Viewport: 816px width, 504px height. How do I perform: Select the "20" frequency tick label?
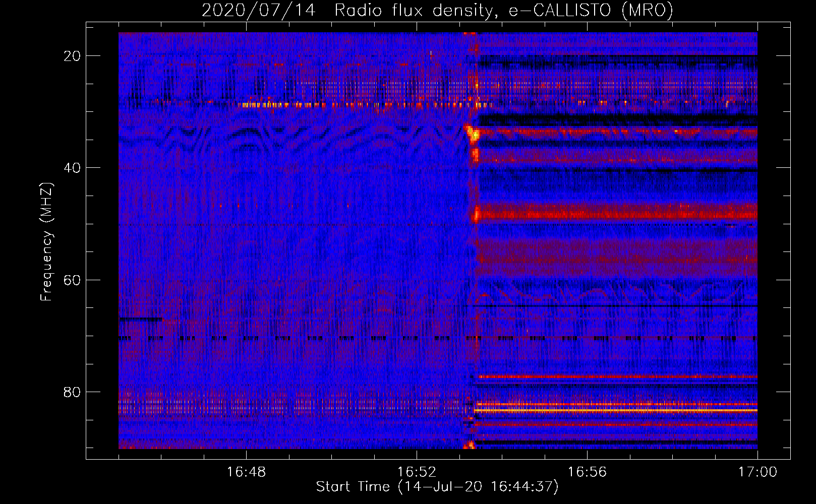coord(73,56)
